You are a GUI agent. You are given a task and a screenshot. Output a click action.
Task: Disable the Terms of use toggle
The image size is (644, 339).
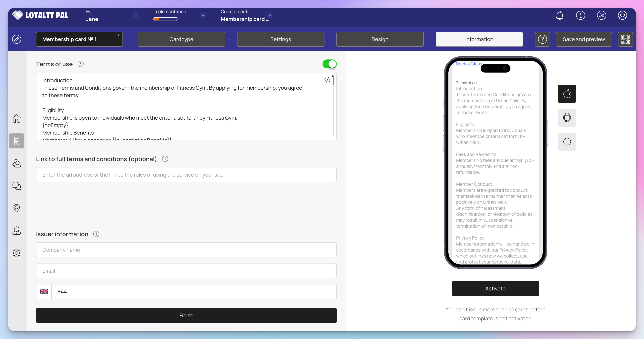click(329, 64)
